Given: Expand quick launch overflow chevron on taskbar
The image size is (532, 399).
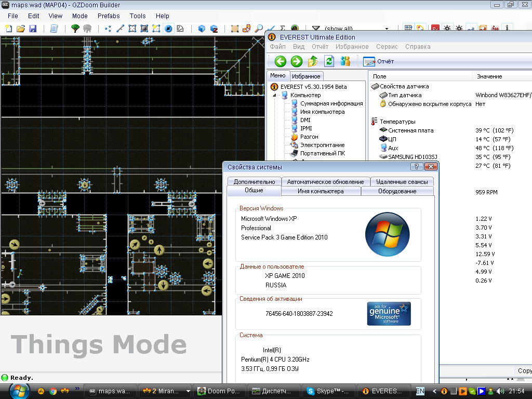Looking at the screenshot, I should [x=77, y=388].
